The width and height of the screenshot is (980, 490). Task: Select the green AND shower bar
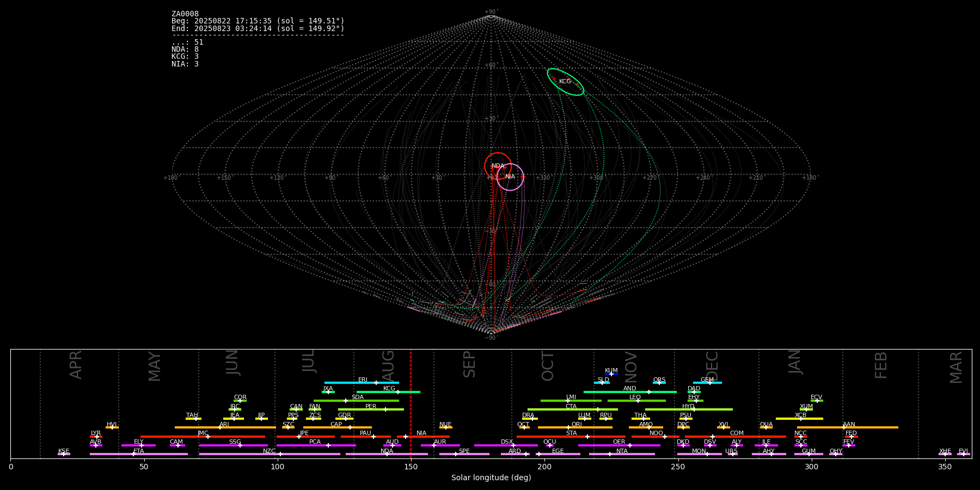(630, 391)
